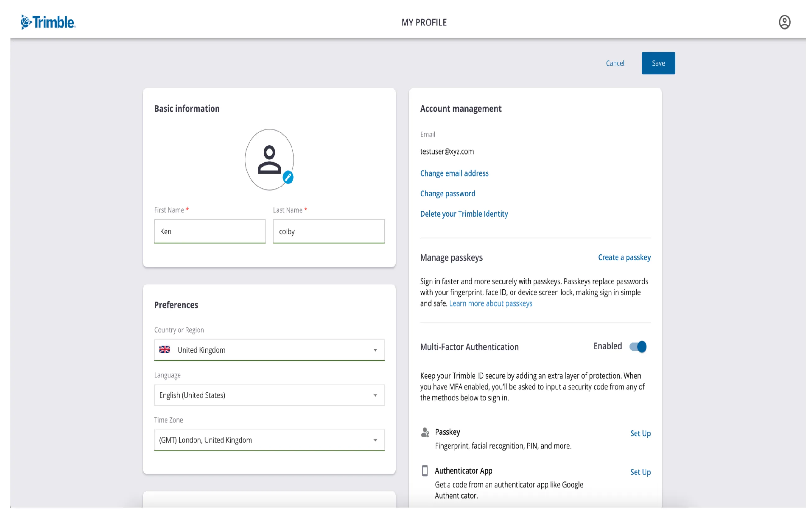Click the Passkey method icon
Image resolution: width=812 pixels, height=513 pixels.
coord(425,432)
